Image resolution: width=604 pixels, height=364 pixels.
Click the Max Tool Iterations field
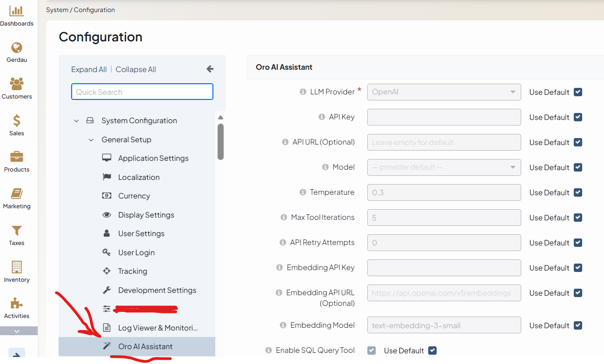[444, 218]
